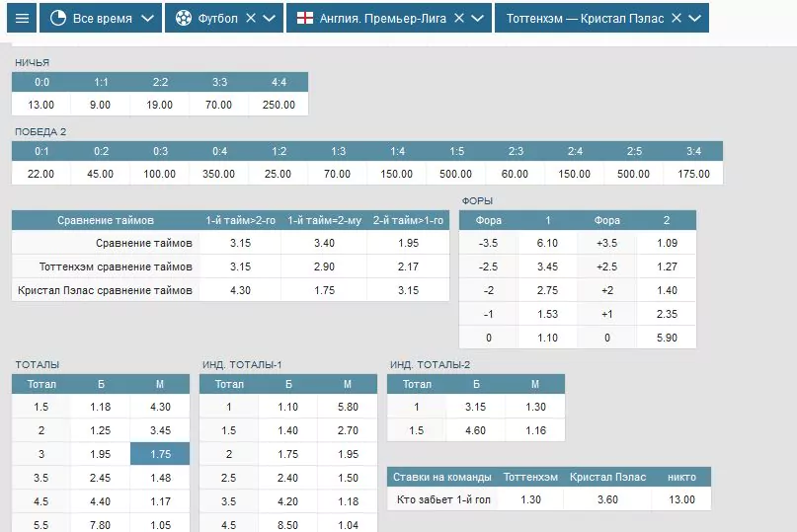
Task: Click 1.95 in Сравнение таймов row
Action: (x=408, y=243)
